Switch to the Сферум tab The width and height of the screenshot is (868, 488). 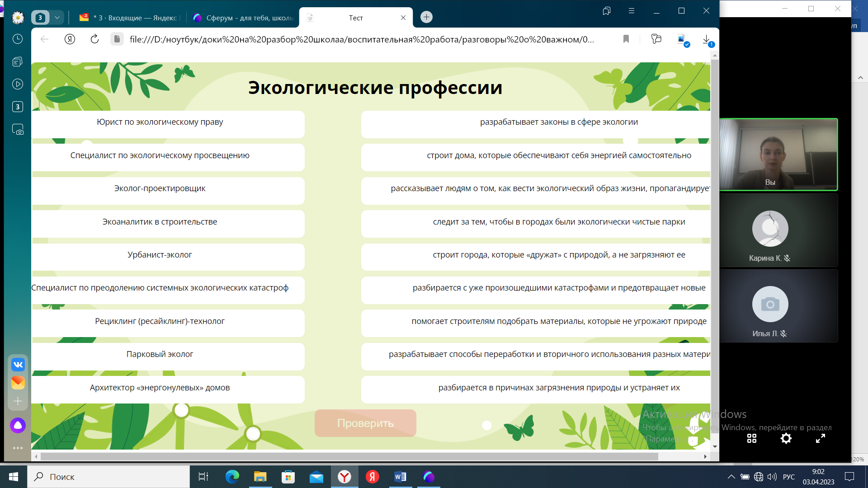coord(243,18)
